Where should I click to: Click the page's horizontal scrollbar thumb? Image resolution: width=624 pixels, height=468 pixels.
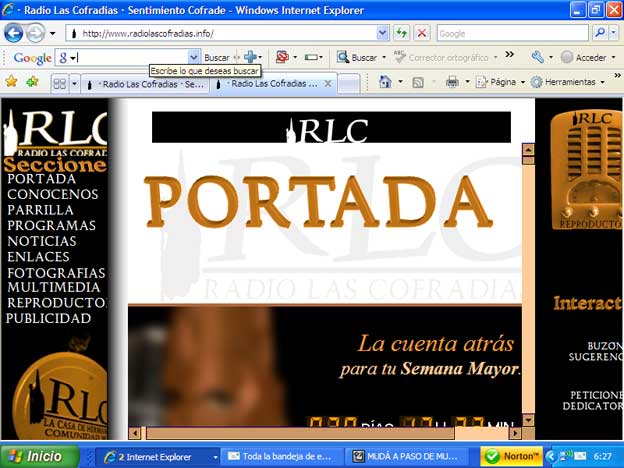tap(300, 433)
